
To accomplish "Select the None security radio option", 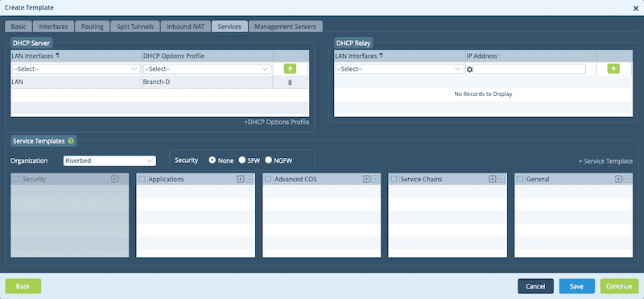I will pos(213,160).
